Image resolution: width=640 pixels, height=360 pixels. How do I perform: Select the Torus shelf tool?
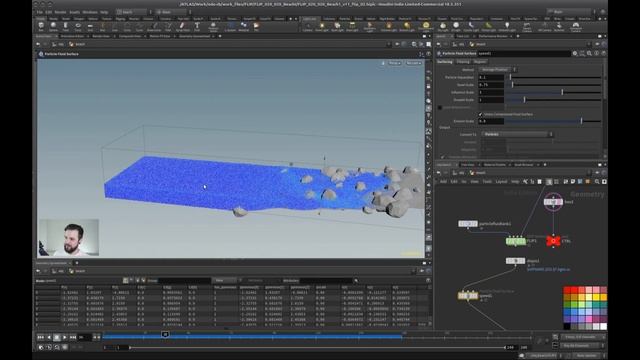(x=78, y=27)
